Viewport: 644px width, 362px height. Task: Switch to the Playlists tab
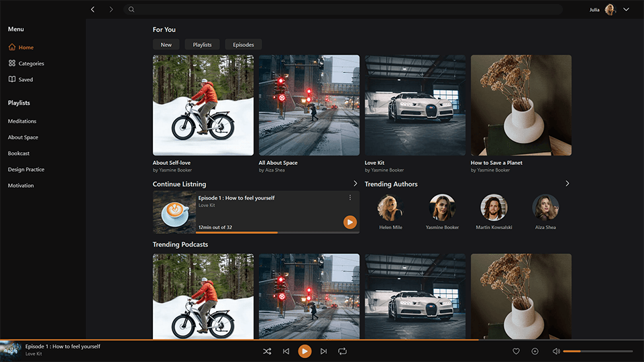[x=202, y=45]
